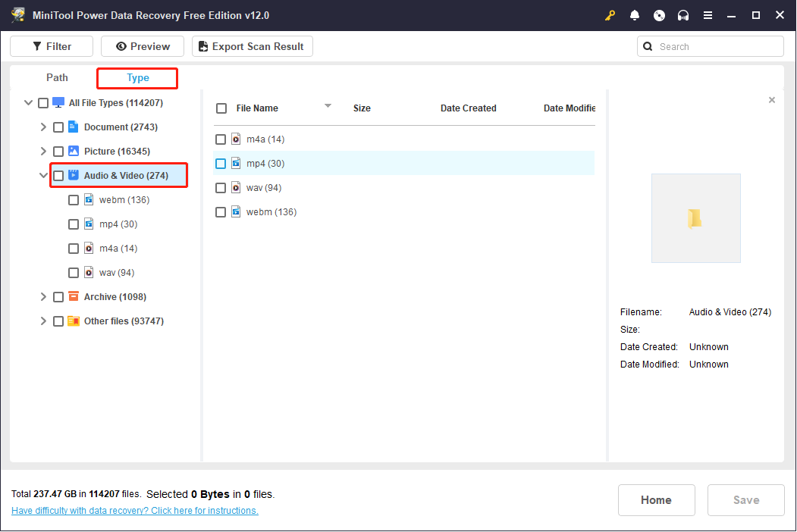797x532 pixels.
Task: Click into the Search input field
Action: [717, 46]
